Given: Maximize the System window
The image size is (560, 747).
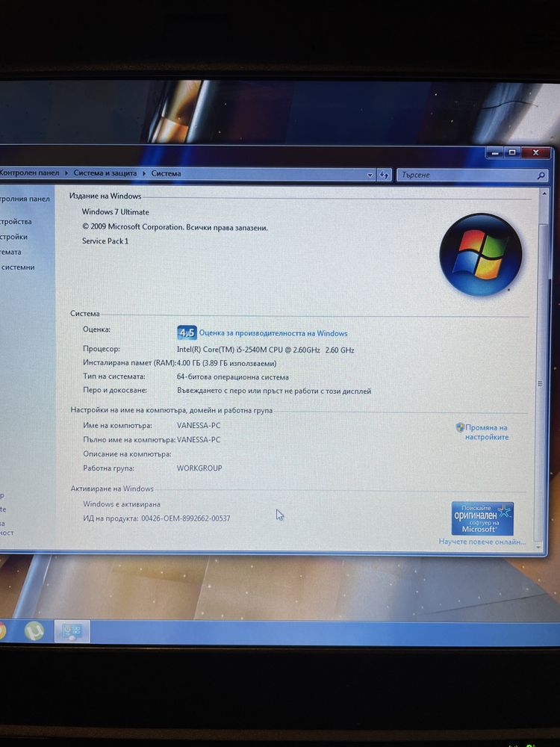Looking at the screenshot, I should point(512,153).
